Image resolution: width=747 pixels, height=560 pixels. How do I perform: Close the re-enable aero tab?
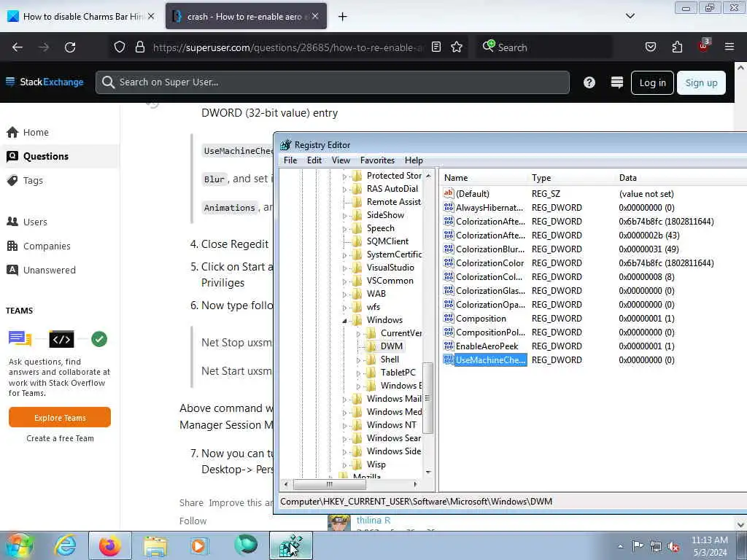(x=315, y=16)
